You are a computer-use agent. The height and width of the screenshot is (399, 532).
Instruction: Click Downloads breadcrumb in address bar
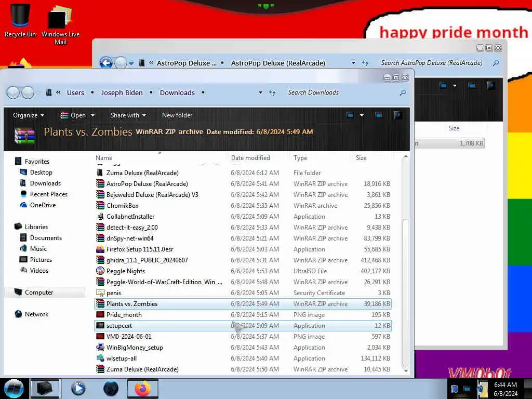177,92
